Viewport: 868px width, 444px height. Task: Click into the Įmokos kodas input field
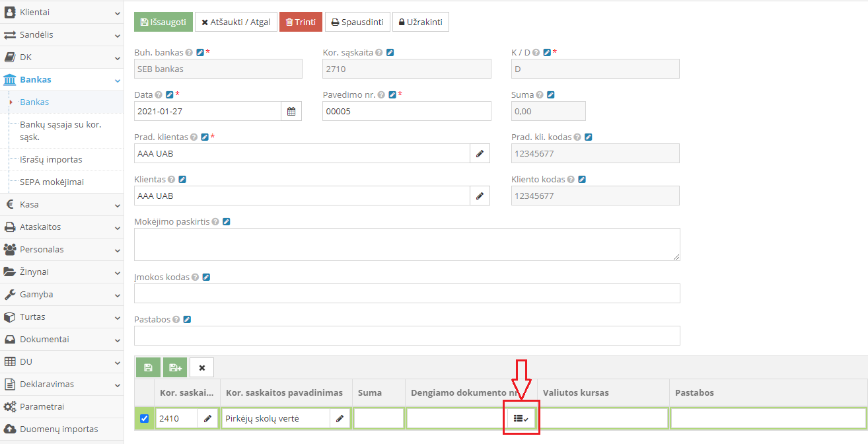pyautogui.click(x=407, y=293)
